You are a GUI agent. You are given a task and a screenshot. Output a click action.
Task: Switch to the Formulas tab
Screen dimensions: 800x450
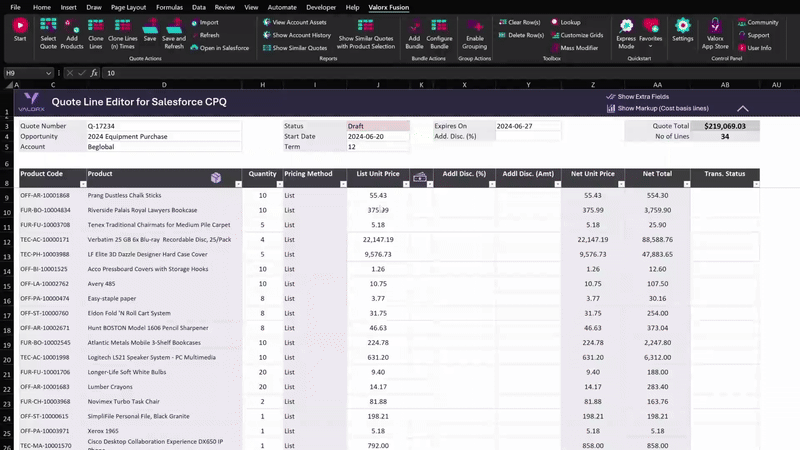pos(169,7)
